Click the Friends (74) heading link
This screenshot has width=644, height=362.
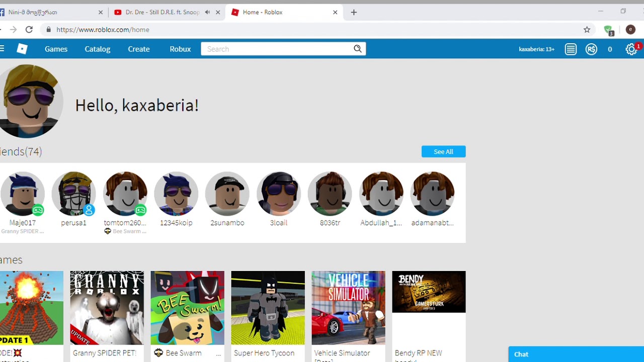pyautogui.click(x=21, y=151)
